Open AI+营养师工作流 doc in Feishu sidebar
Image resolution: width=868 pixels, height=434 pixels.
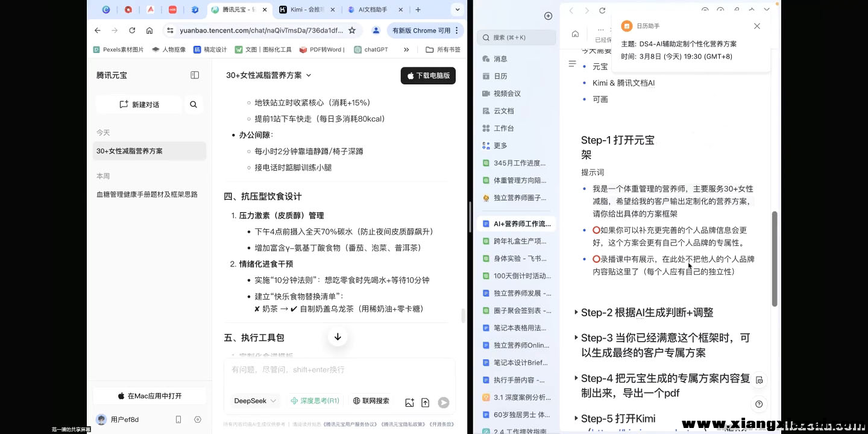pyautogui.click(x=516, y=224)
